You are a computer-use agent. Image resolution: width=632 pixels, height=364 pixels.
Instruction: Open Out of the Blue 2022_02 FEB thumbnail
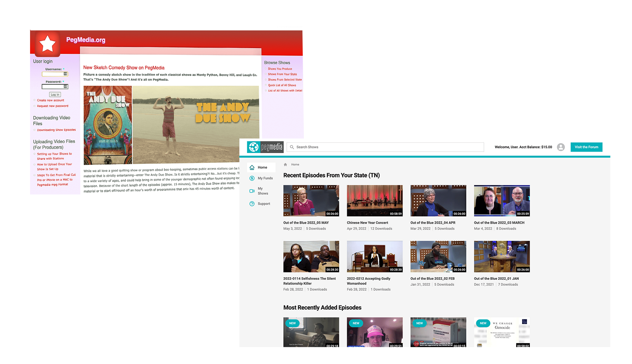click(438, 257)
